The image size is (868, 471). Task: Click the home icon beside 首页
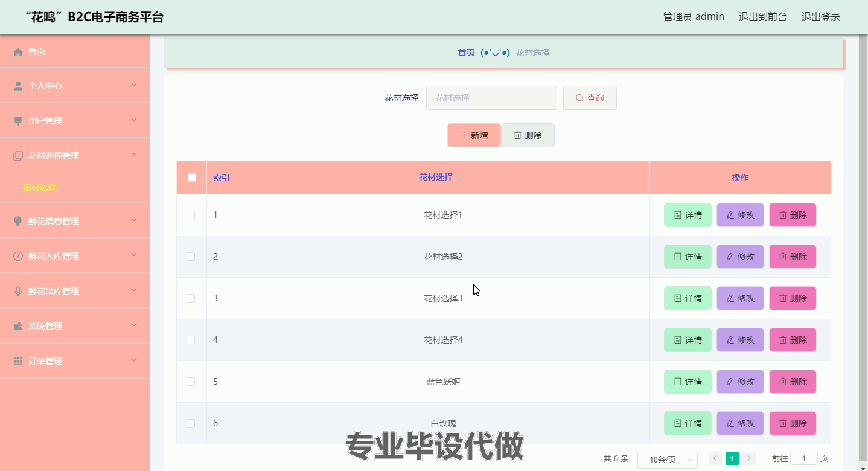coord(18,52)
